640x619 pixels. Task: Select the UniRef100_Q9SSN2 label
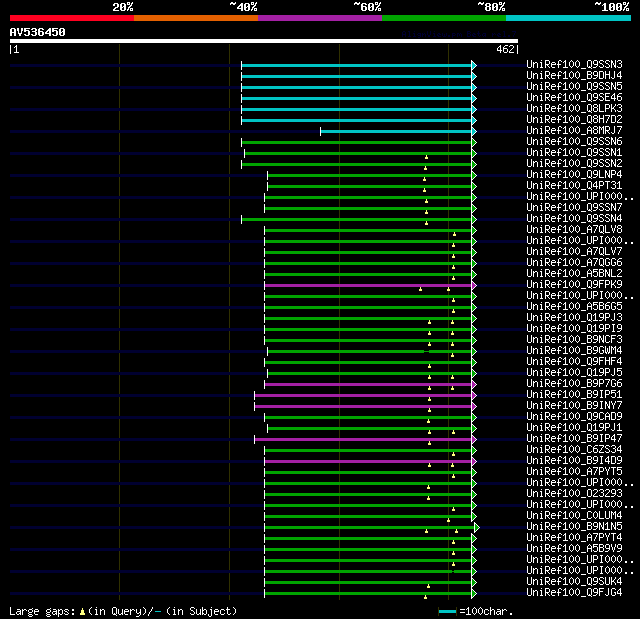point(574,164)
